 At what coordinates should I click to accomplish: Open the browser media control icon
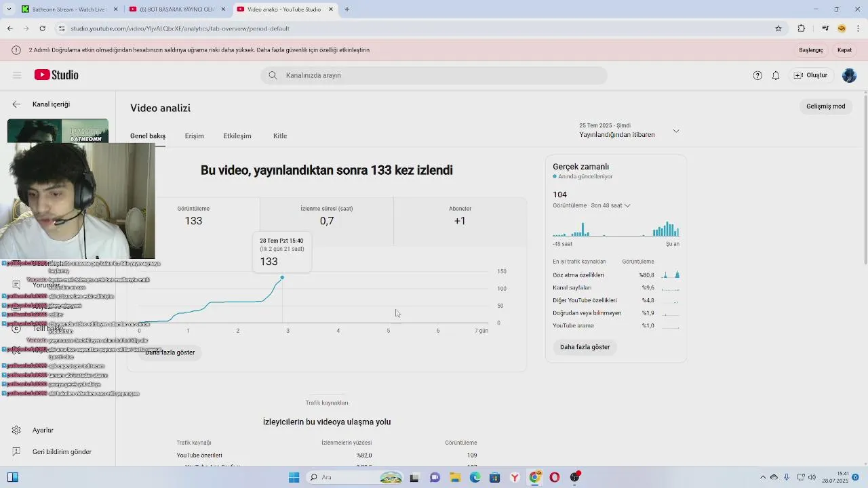825,28
